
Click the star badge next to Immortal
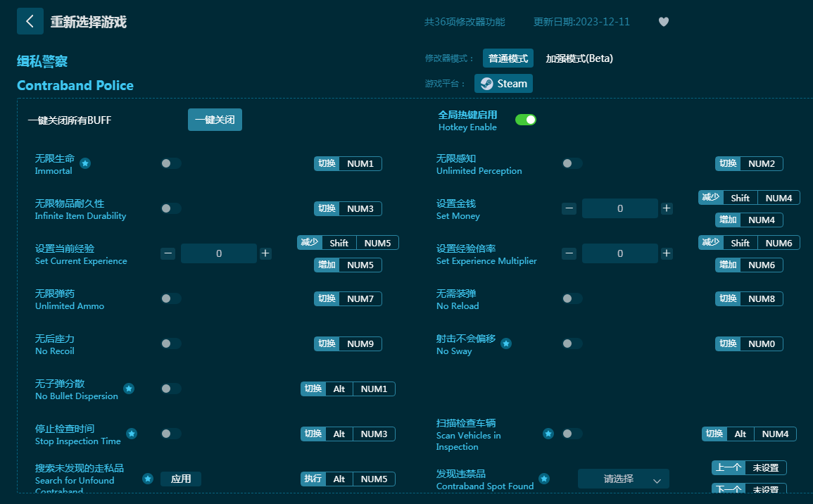click(x=86, y=163)
